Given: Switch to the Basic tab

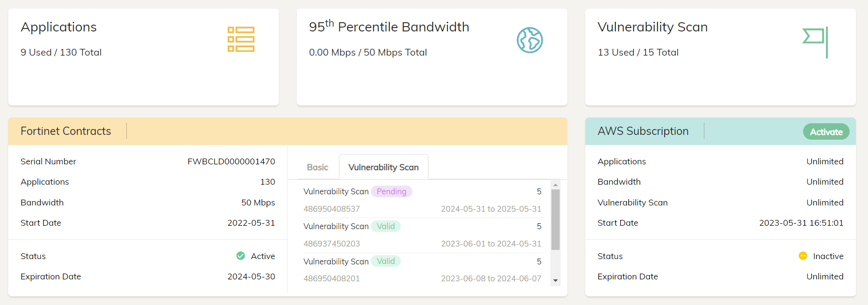Looking at the screenshot, I should (x=317, y=167).
